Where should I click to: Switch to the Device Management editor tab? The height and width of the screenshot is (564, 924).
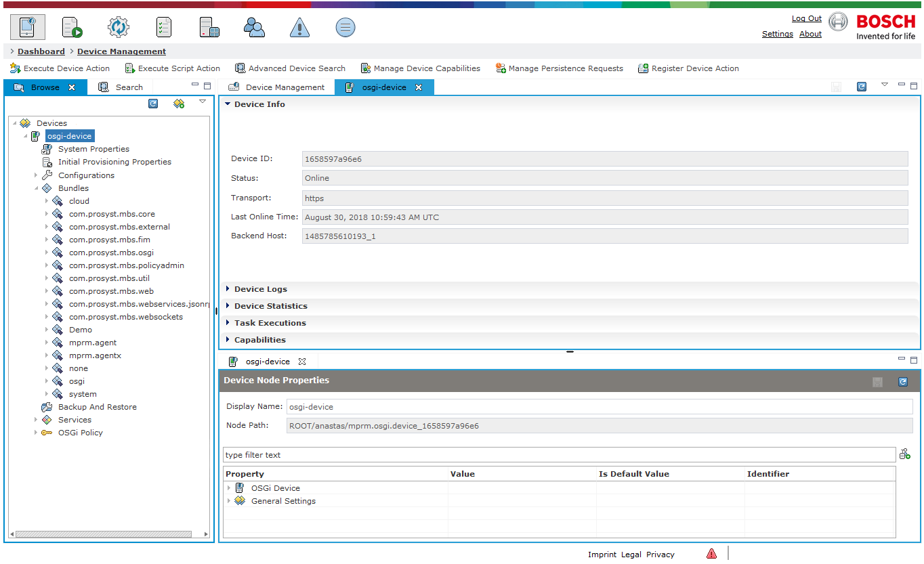(x=277, y=87)
